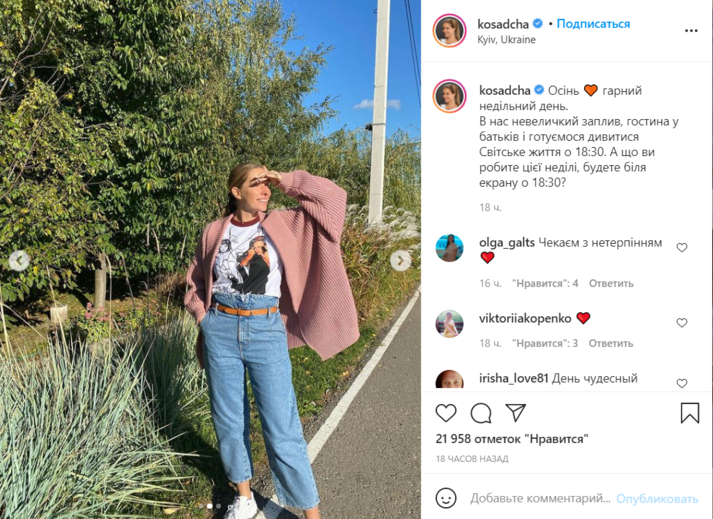Open emoji picker smiley icon
Screen dimensions: 713x519
coord(446,498)
